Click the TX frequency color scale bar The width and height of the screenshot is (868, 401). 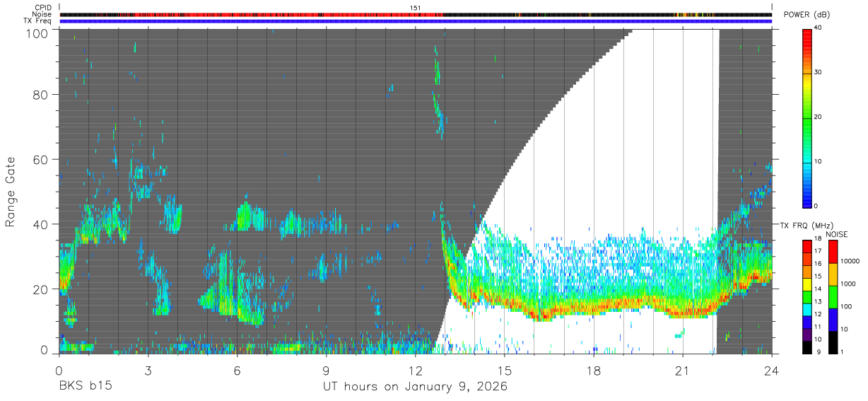807,297
